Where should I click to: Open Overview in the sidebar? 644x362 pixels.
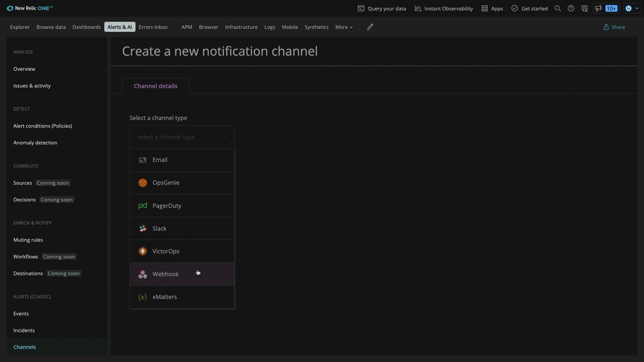[24, 69]
